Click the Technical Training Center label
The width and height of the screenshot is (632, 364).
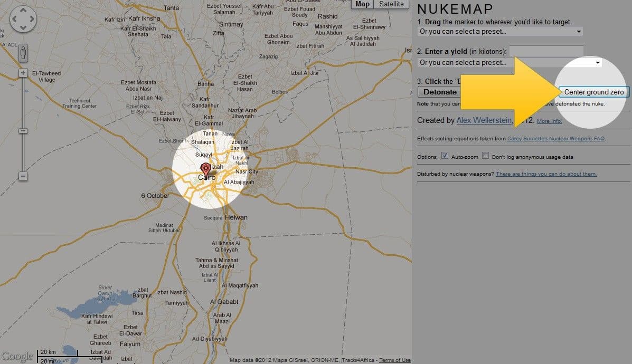point(79,103)
